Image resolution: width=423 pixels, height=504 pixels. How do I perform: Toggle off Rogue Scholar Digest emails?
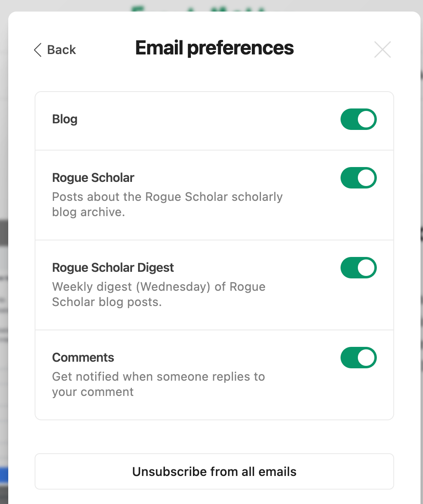358,268
